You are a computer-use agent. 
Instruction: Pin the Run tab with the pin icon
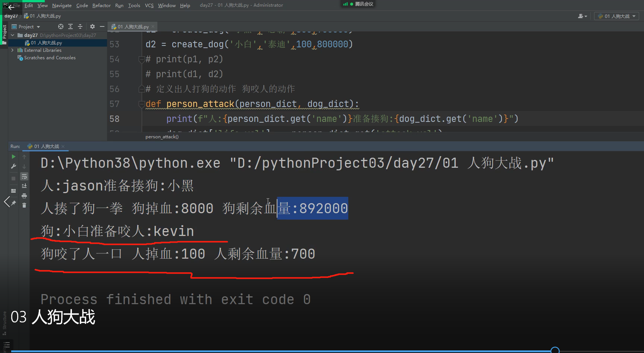(x=13, y=203)
